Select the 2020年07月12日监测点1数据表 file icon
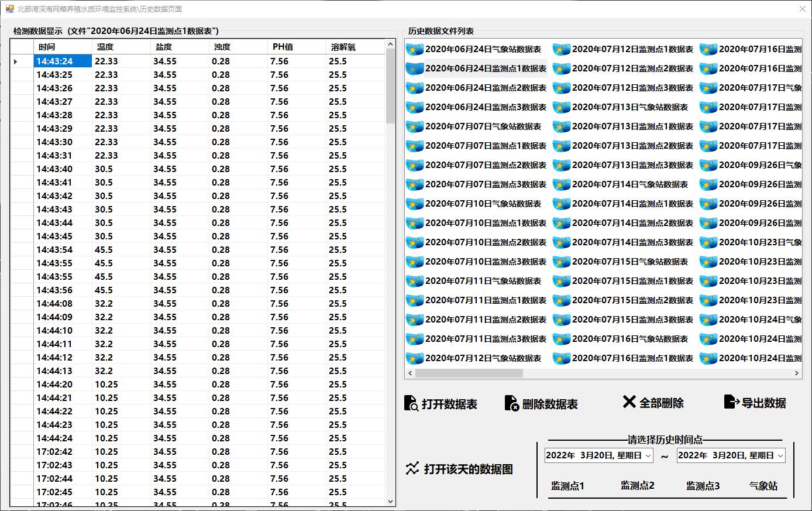The width and height of the screenshot is (812, 511). point(562,50)
